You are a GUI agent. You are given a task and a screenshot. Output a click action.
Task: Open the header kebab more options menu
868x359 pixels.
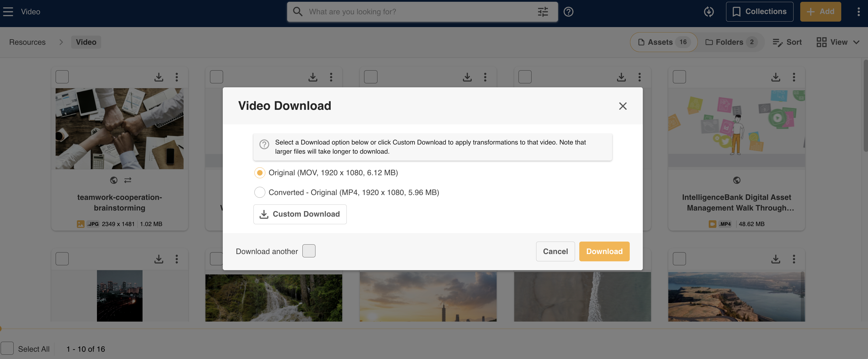click(858, 12)
